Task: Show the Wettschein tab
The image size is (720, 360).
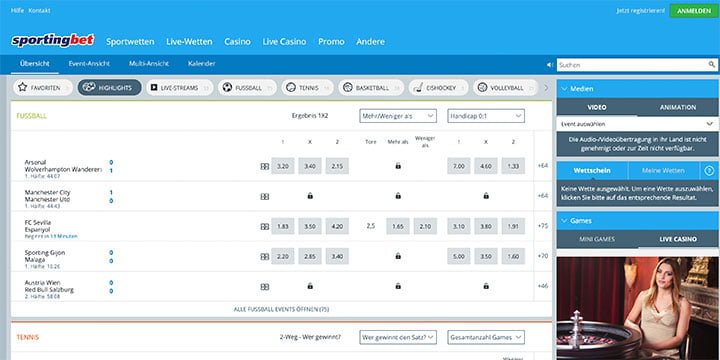Action: pos(592,171)
